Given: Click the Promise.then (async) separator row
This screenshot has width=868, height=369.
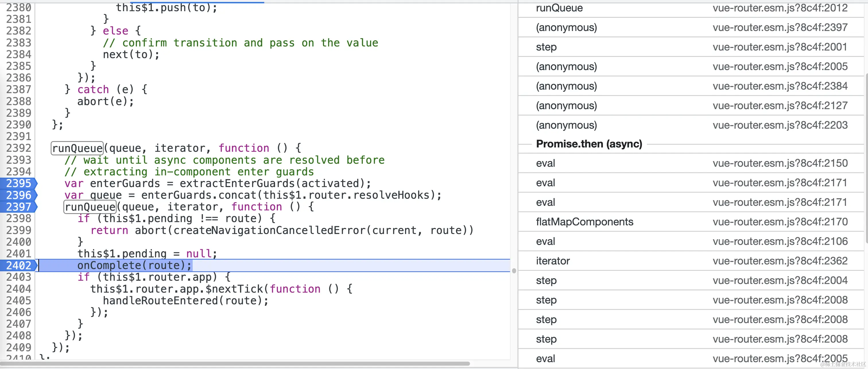Looking at the screenshot, I should click(589, 144).
